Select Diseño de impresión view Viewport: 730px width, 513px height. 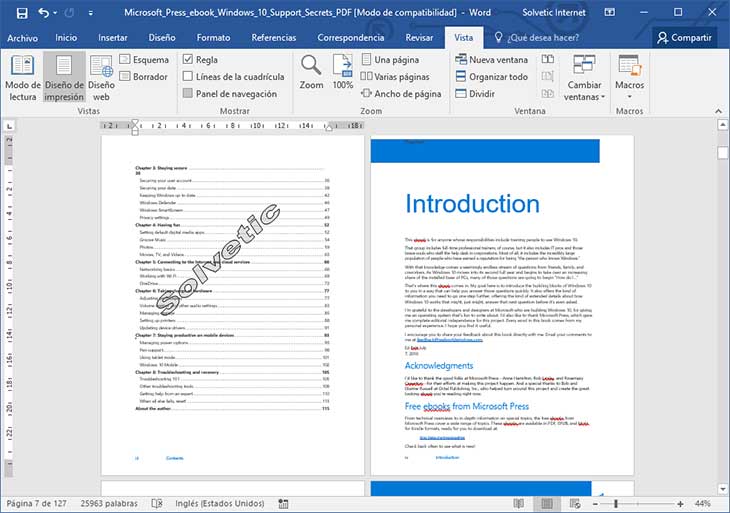64,77
